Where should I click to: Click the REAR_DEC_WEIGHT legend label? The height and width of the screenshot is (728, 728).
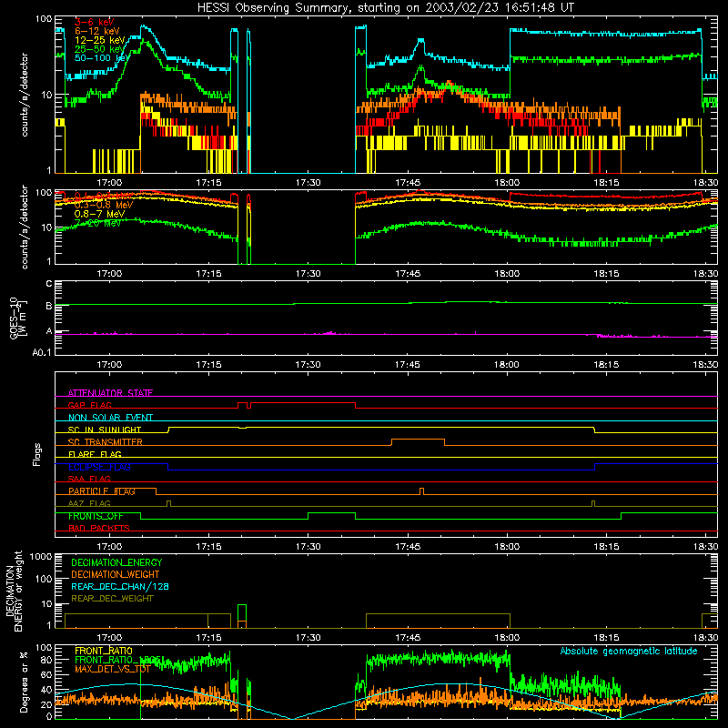point(112,599)
